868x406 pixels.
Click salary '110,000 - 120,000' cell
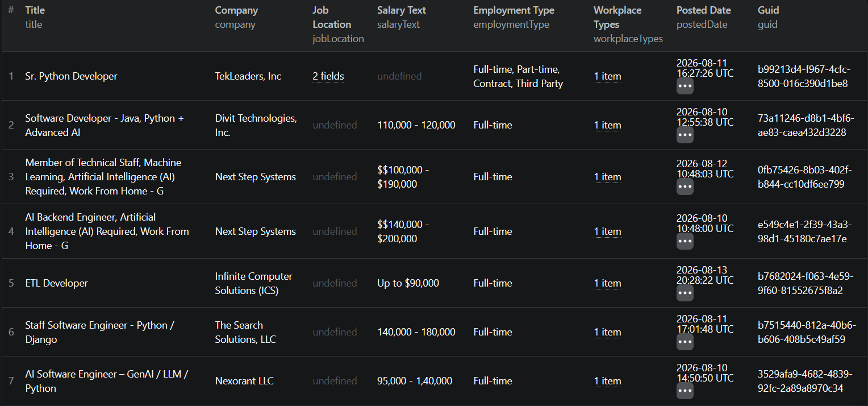coord(416,125)
